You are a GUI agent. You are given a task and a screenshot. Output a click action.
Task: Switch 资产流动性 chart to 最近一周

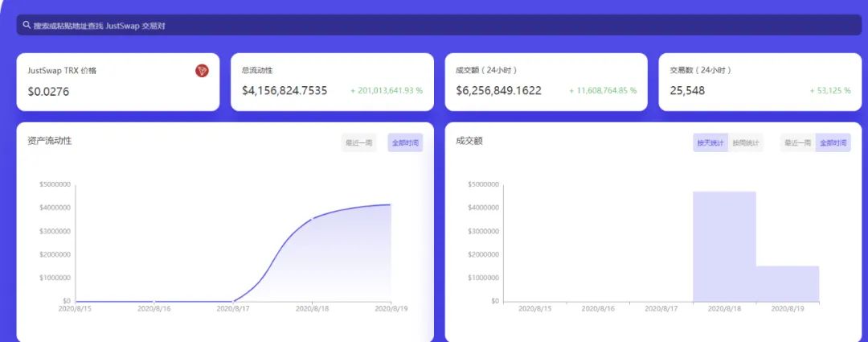tap(359, 143)
